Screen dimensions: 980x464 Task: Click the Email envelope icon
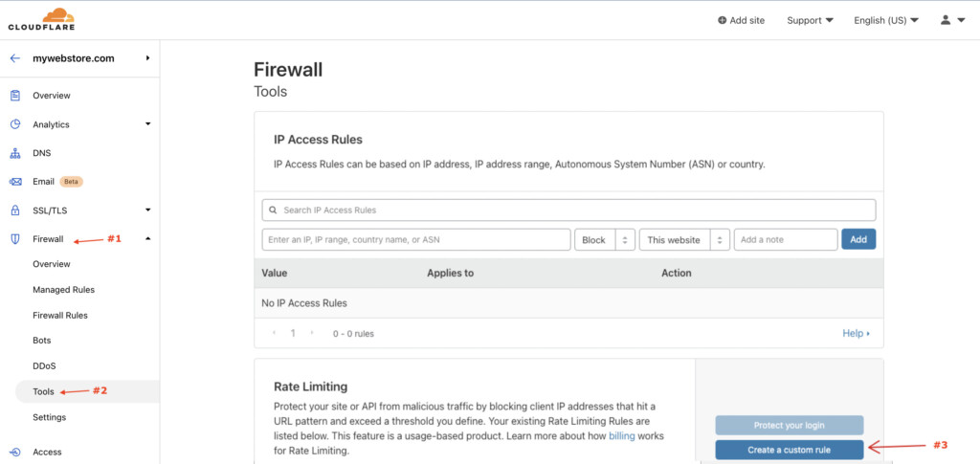pyautogui.click(x=14, y=182)
